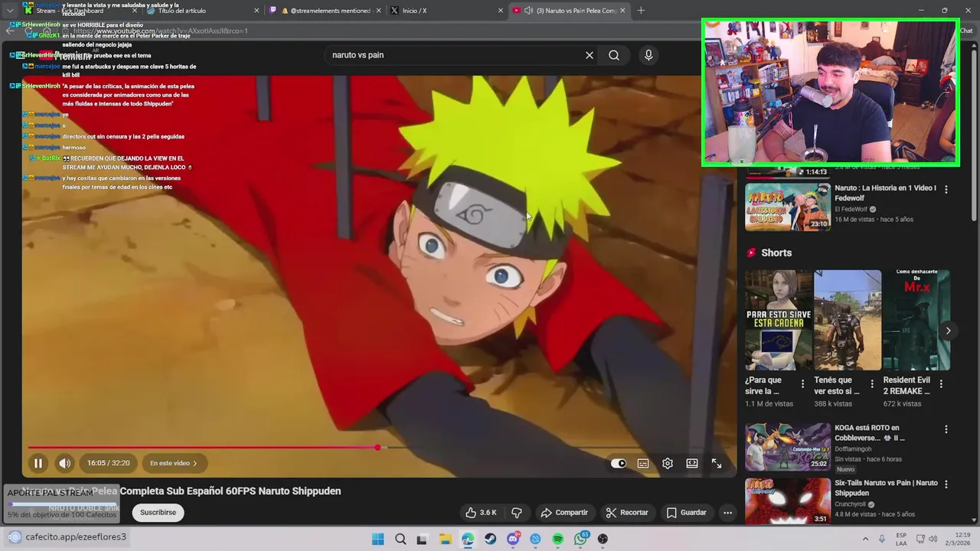Image resolution: width=980 pixels, height=551 pixels.
Task: Open options for FedeWolf video
Action: coord(946,189)
